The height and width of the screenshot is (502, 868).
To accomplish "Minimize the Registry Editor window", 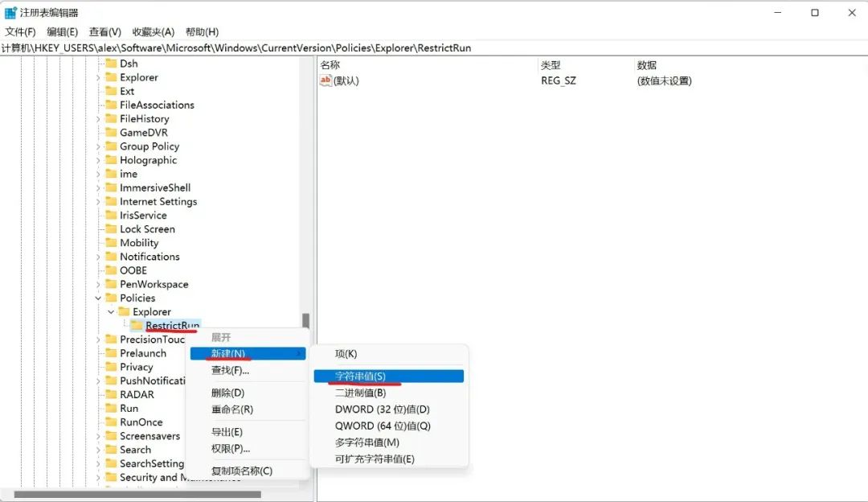I will tap(778, 12).
